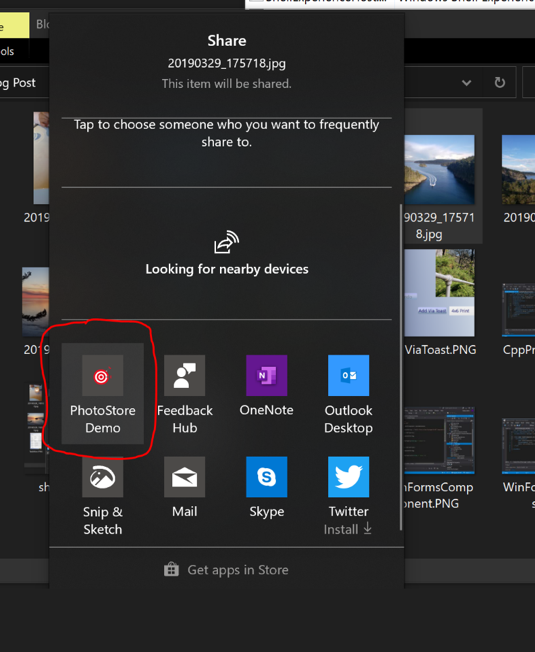Share photo through Skype
Screen dimensions: 535x652
pyautogui.click(x=266, y=487)
